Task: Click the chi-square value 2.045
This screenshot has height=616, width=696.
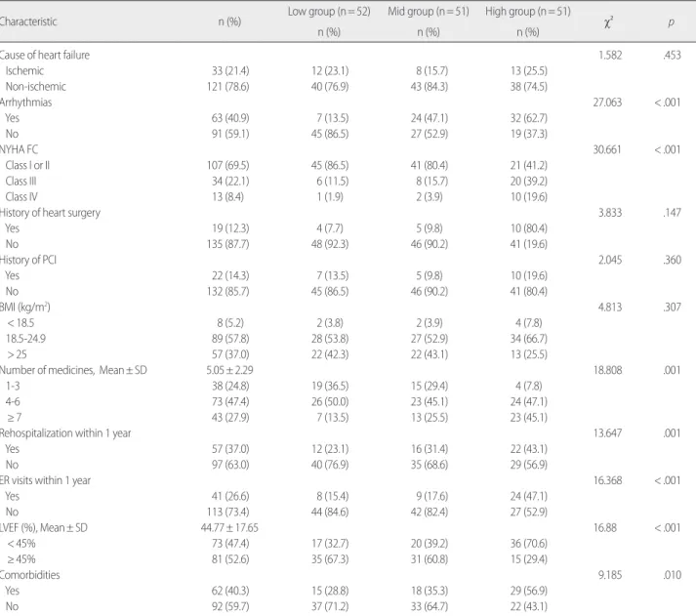Action: point(610,260)
